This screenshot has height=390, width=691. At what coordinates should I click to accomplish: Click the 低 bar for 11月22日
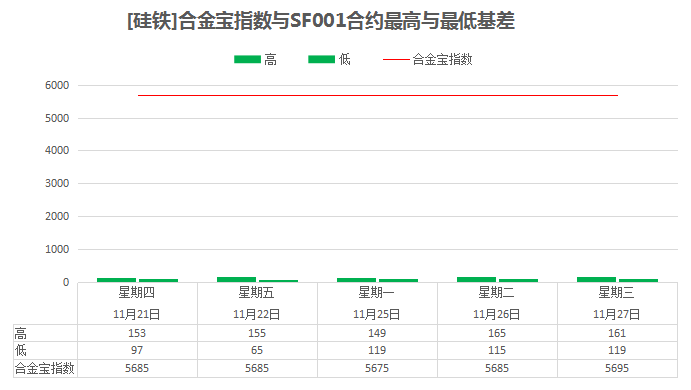tap(279, 281)
